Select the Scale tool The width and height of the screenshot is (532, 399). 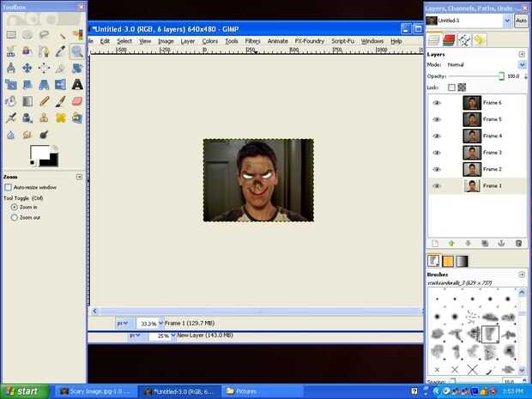[11, 84]
